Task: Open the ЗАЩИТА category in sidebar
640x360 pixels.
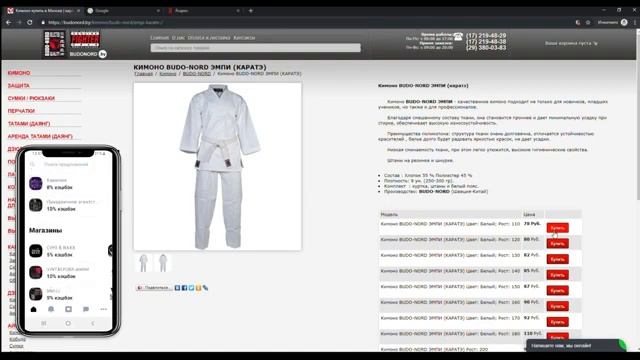Action: click(18, 86)
